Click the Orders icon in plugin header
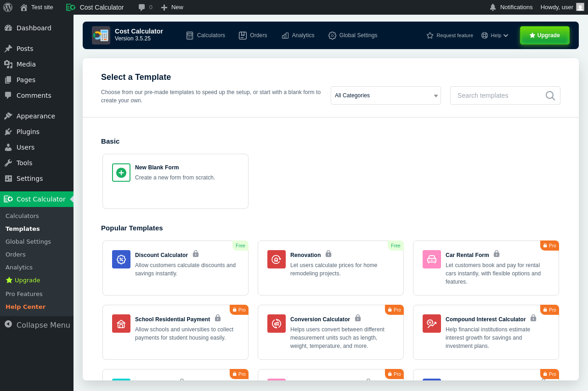 [243, 35]
